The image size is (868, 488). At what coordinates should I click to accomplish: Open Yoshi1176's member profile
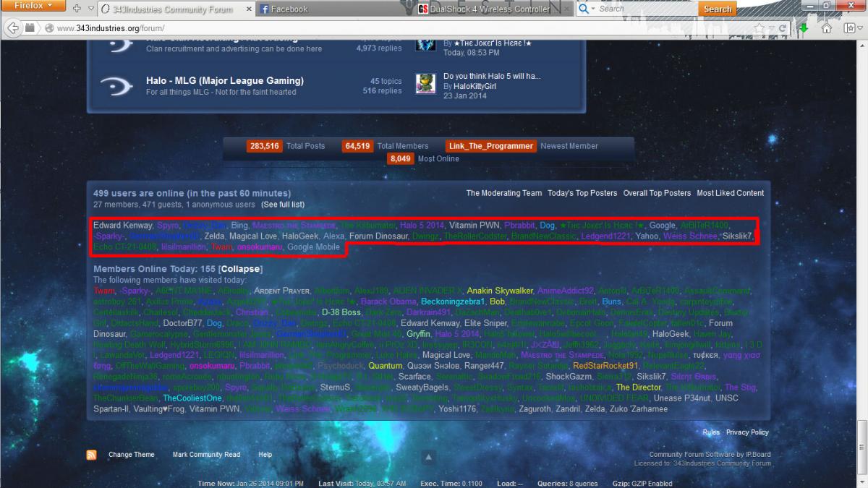[457, 409]
